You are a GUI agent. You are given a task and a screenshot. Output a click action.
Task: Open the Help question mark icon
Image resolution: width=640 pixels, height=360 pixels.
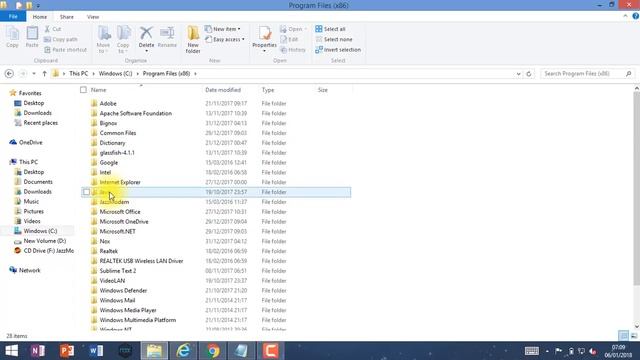tap(636, 16)
